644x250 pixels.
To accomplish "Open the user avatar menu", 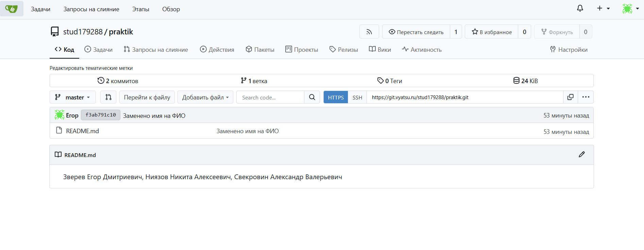I will point(630,9).
